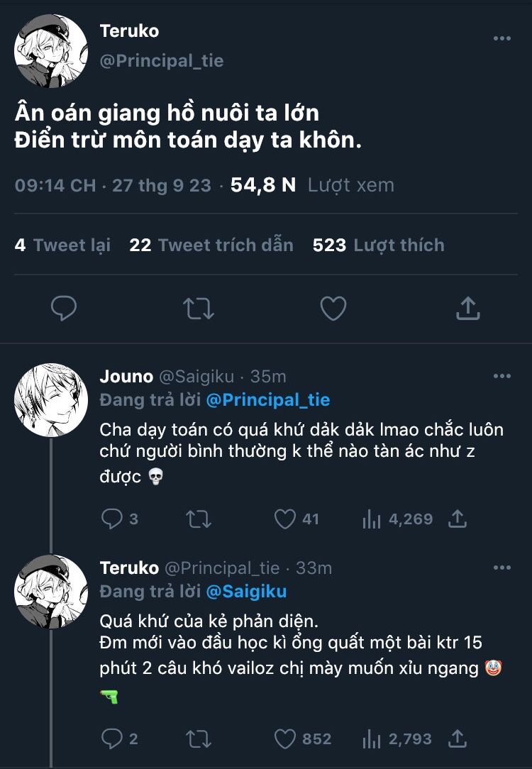Share Teruko's reply tweet
The height and width of the screenshot is (769, 532).
tap(458, 739)
